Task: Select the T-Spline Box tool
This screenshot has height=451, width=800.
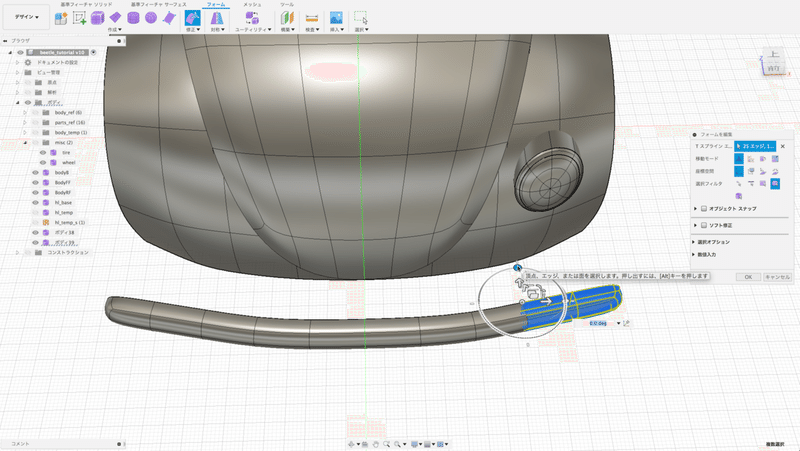Action: click(x=97, y=18)
